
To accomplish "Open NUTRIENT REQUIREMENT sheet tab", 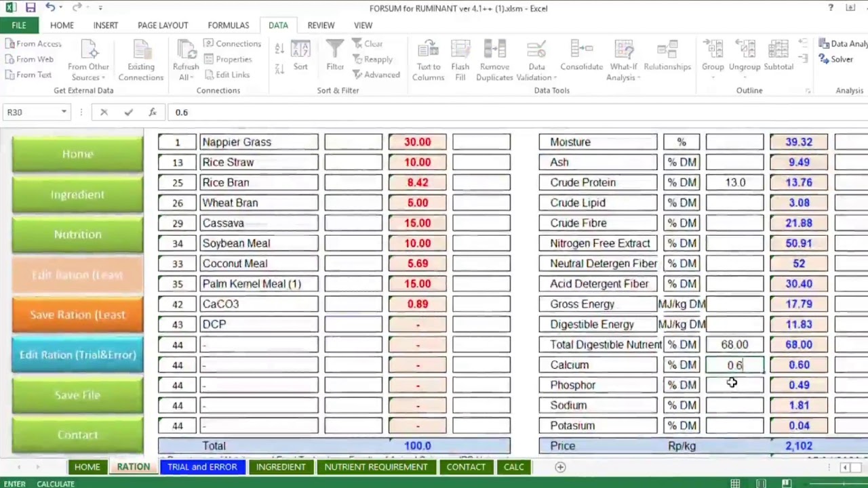I will coord(376,466).
